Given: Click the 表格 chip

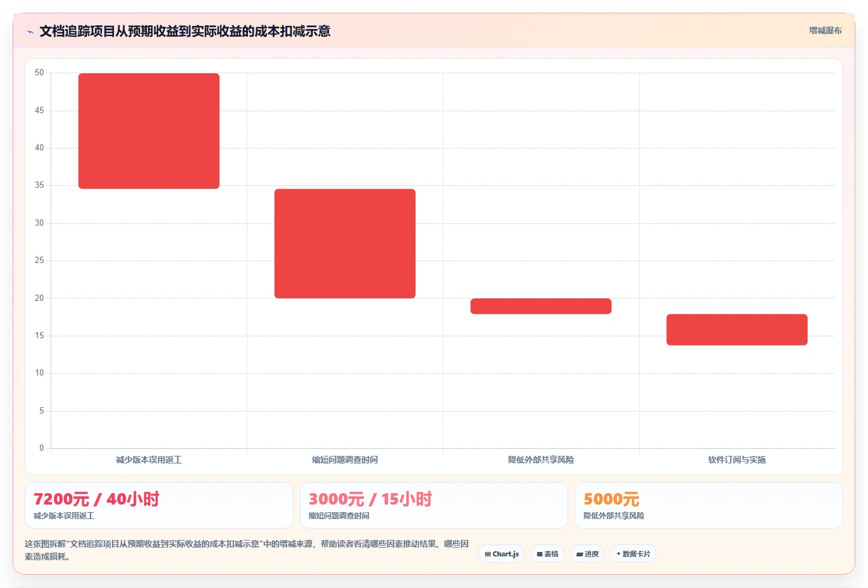Looking at the screenshot, I should (x=547, y=554).
